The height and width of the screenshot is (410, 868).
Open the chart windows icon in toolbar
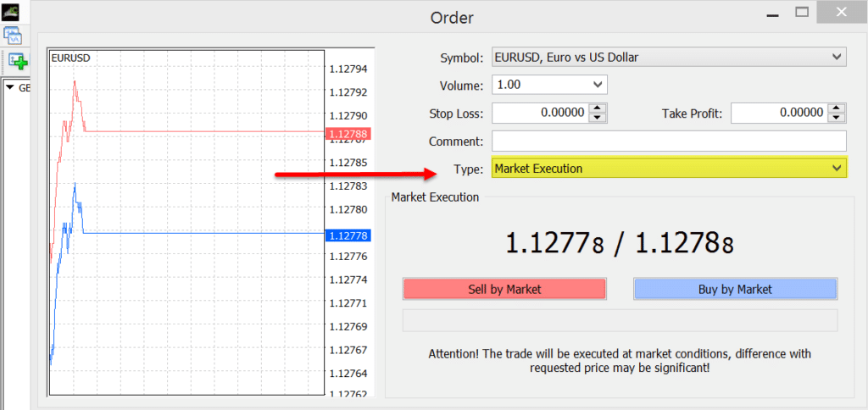14,36
